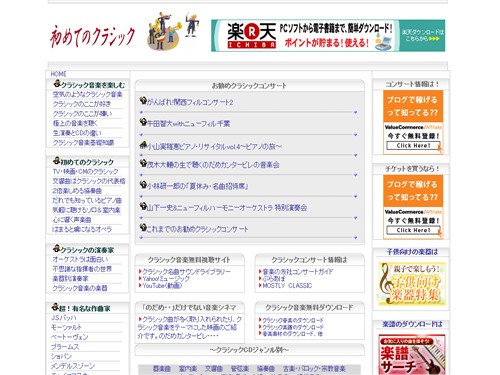500x375 pixels.
Task: Click the orchestra musicians logo illustration
Action: pos(164,32)
